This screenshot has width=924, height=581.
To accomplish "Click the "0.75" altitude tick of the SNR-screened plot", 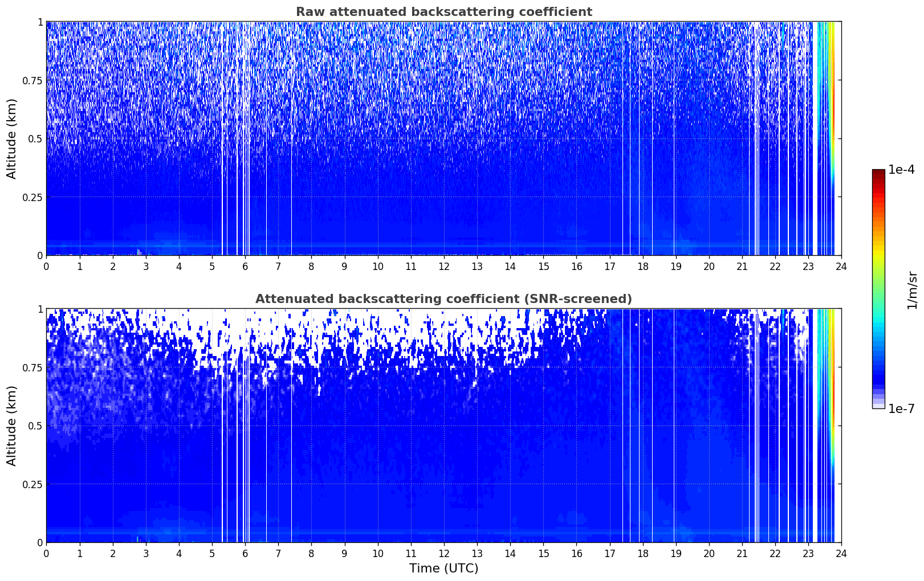I will click(x=32, y=367).
